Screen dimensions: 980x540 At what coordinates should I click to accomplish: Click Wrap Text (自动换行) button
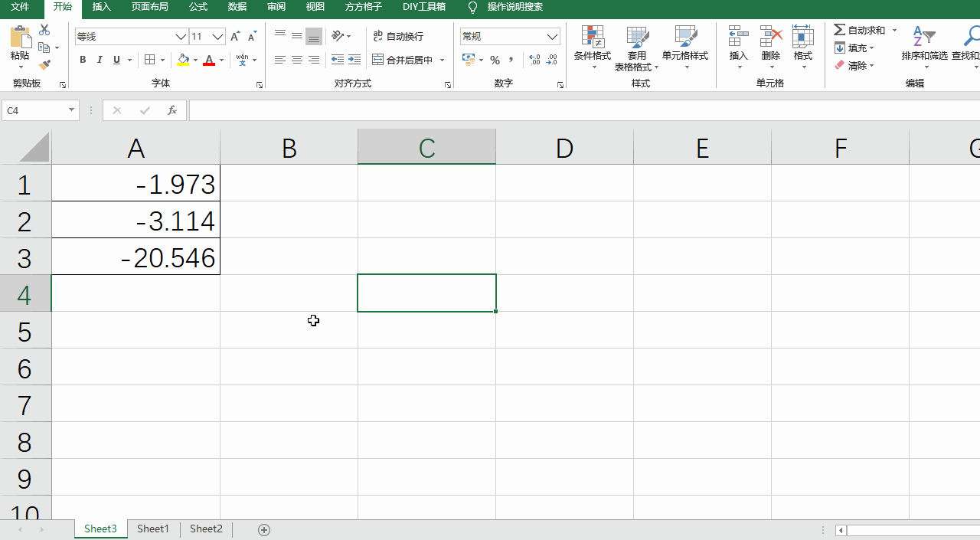tap(398, 36)
